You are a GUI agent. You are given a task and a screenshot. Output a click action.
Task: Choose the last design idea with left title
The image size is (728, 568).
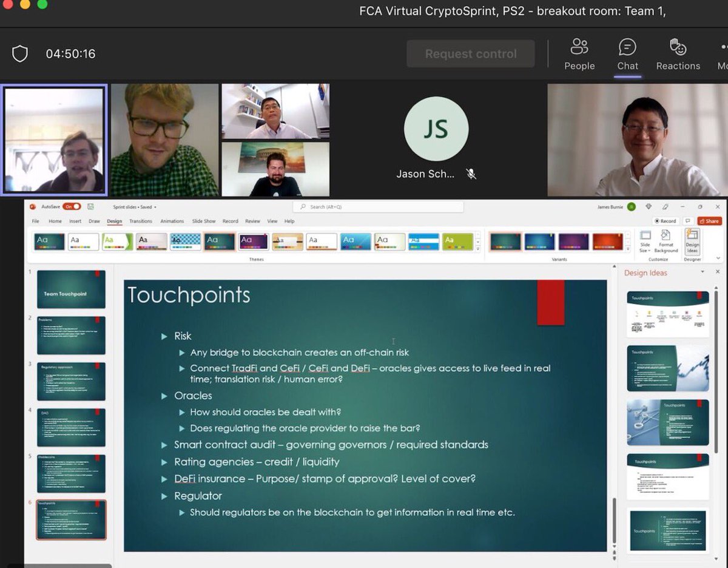coord(668,530)
